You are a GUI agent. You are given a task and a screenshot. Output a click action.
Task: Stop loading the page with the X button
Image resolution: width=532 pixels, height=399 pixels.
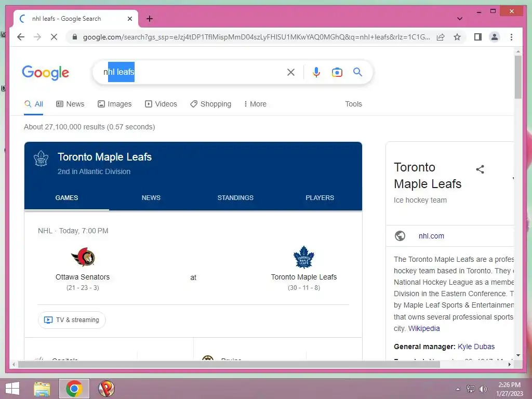54,37
